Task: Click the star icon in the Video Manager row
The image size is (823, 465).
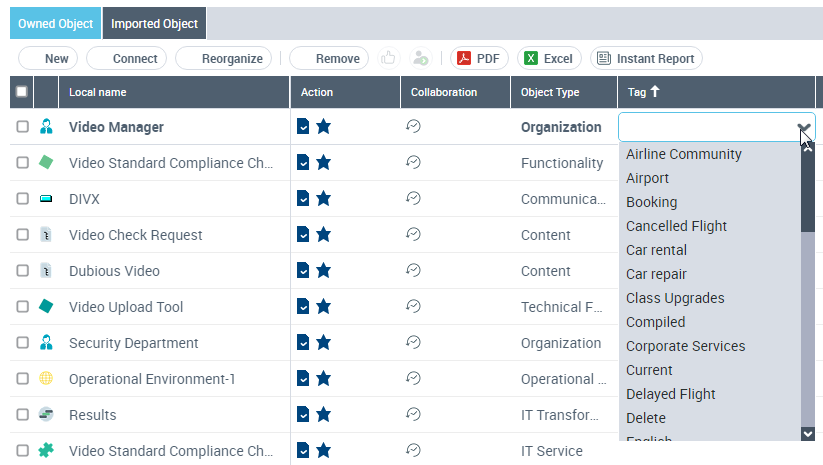Action: pos(323,127)
